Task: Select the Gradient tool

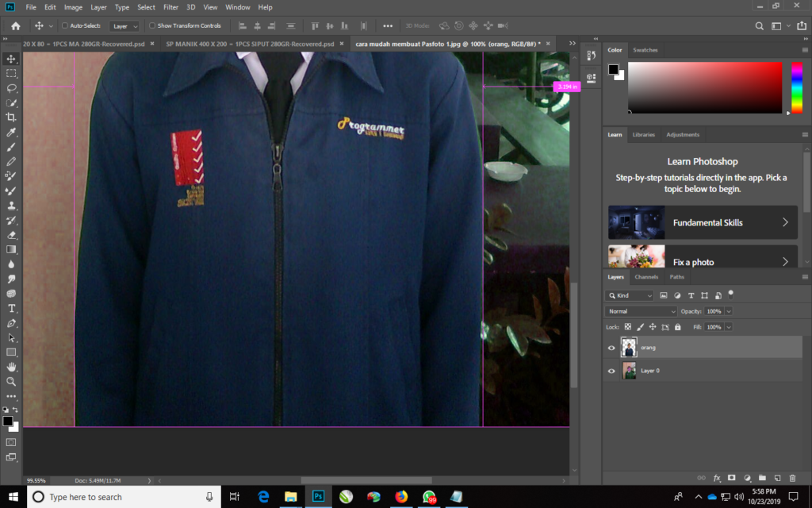Action: pyautogui.click(x=11, y=249)
